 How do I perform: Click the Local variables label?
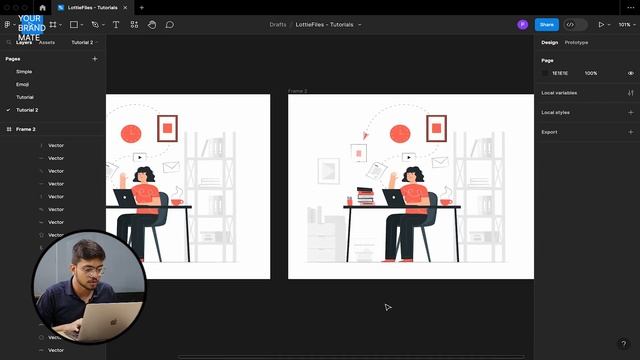pos(559,93)
